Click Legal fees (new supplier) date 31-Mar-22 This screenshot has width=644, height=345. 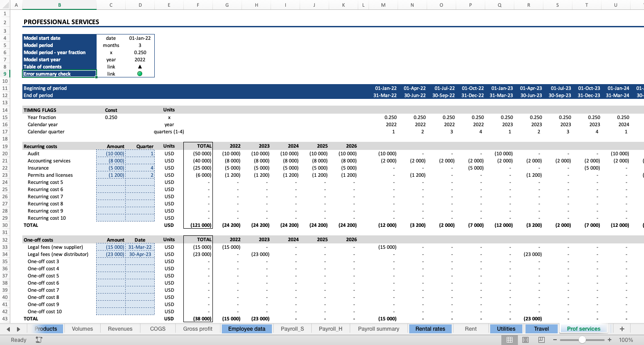(140, 247)
